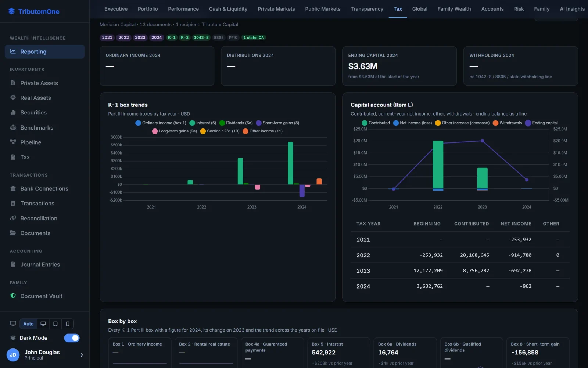Open the Bank Connections building icon

(x=13, y=188)
